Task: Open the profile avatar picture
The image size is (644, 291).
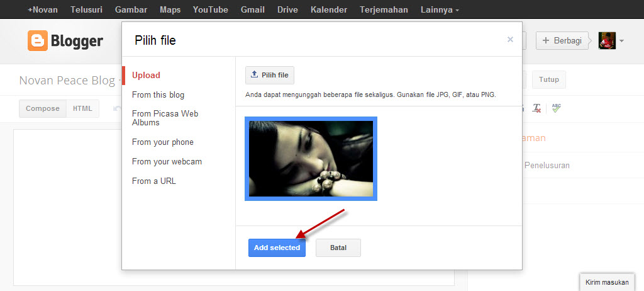Action: (x=607, y=41)
